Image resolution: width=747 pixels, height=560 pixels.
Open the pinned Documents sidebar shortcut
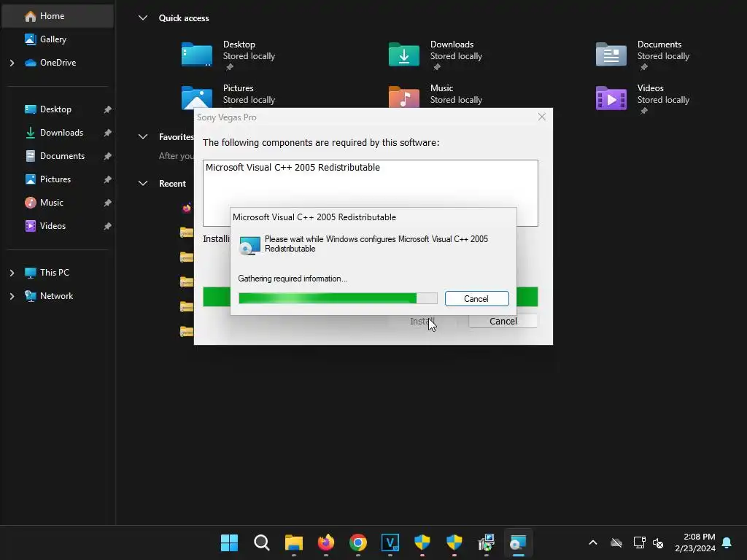[62, 156]
